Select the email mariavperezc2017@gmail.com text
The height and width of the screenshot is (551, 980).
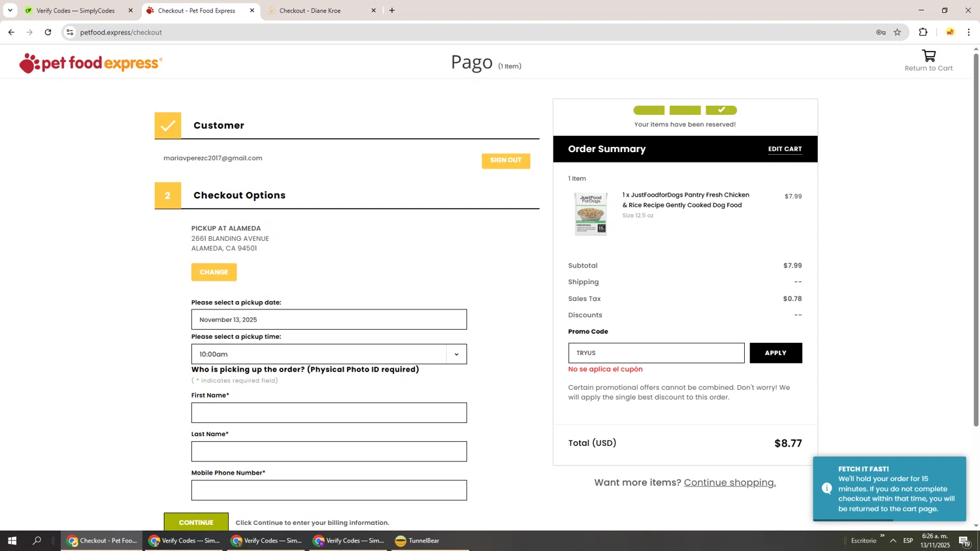pos(213,158)
